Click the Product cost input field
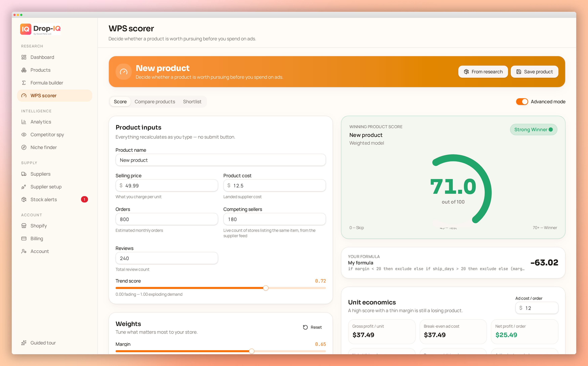 pyautogui.click(x=274, y=186)
